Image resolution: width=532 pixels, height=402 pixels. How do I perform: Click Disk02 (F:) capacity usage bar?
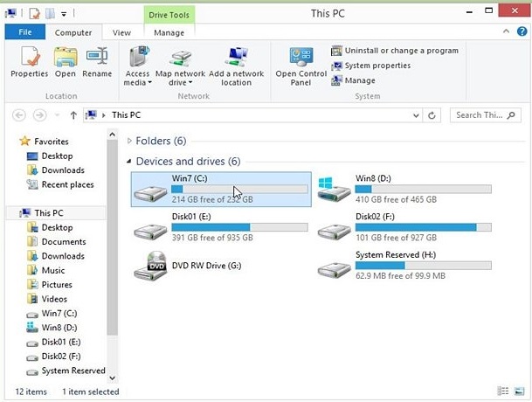(424, 227)
